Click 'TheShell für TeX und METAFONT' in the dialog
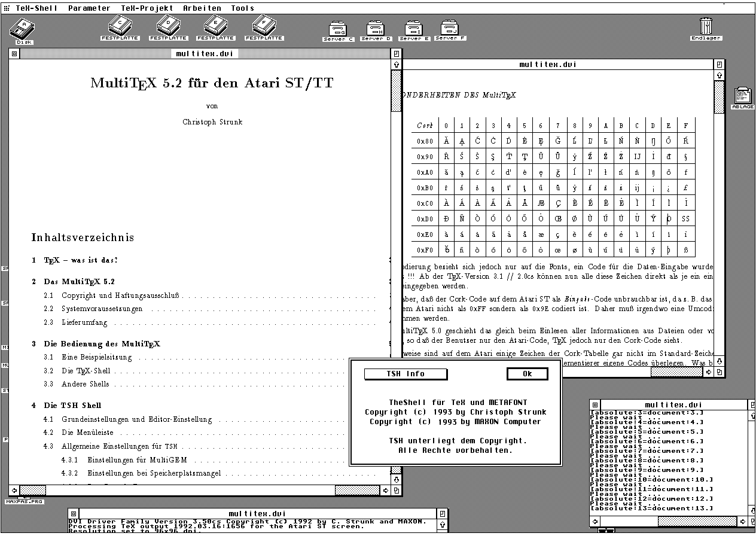 click(x=458, y=403)
